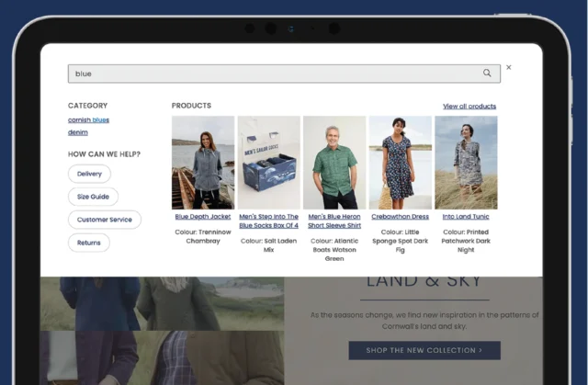Open the 'cornish blues' category link
588x385 pixels.
(x=88, y=119)
